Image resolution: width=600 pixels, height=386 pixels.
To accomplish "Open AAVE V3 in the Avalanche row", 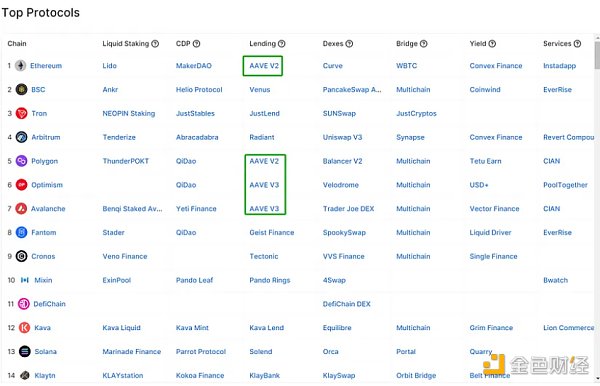I will click(x=264, y=208).
